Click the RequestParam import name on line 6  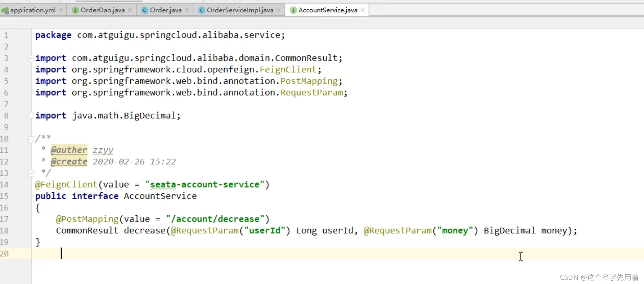coord(311,93)
